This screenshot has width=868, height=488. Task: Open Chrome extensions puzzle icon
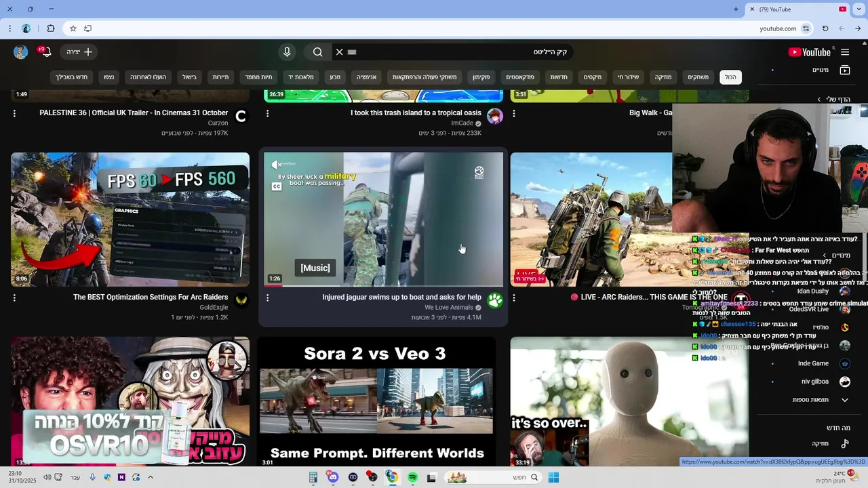(51, 28)
